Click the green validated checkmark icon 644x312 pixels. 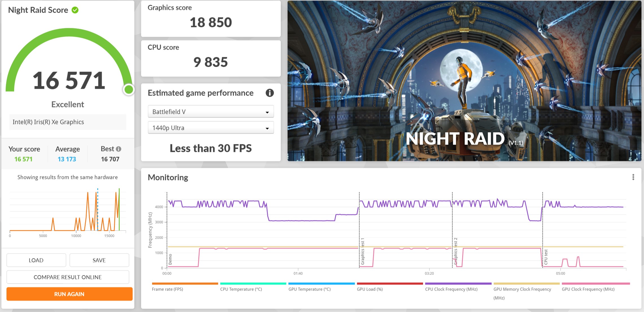tap(75, 10)
